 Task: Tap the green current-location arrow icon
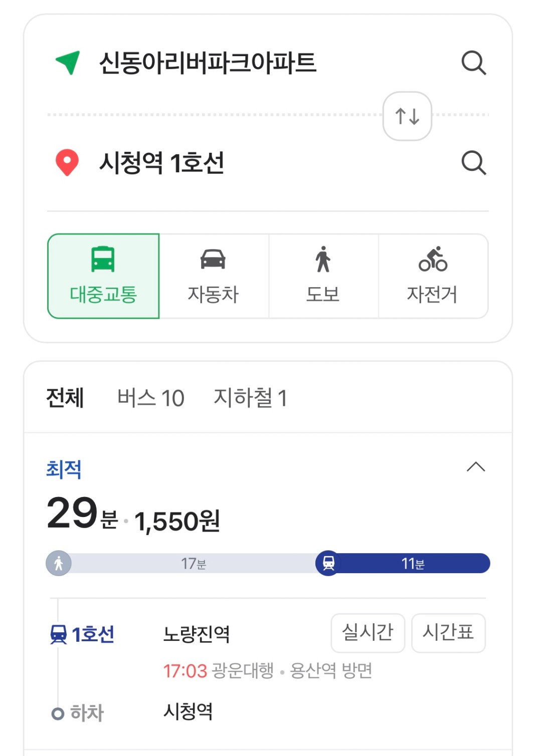pos(68,63)
